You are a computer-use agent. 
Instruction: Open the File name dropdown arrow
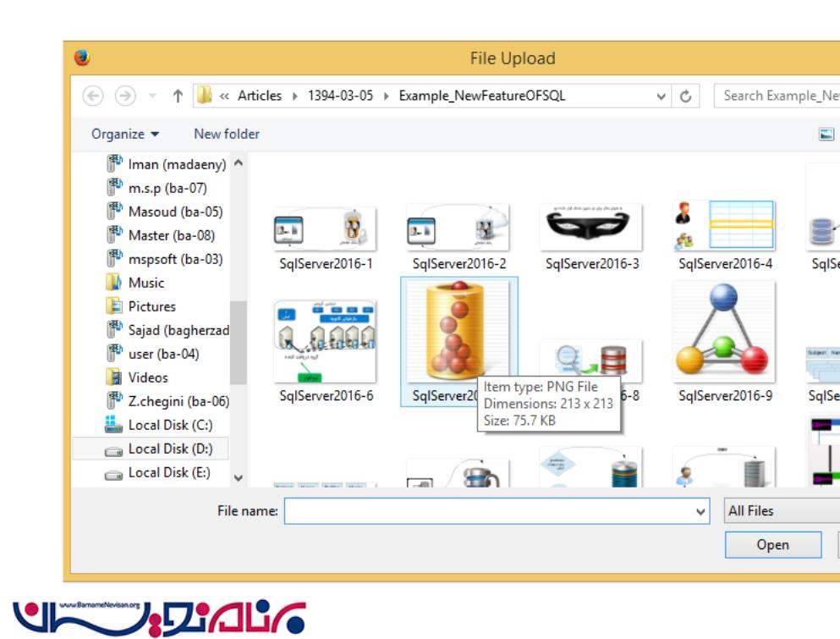click(x=700, y=511)
